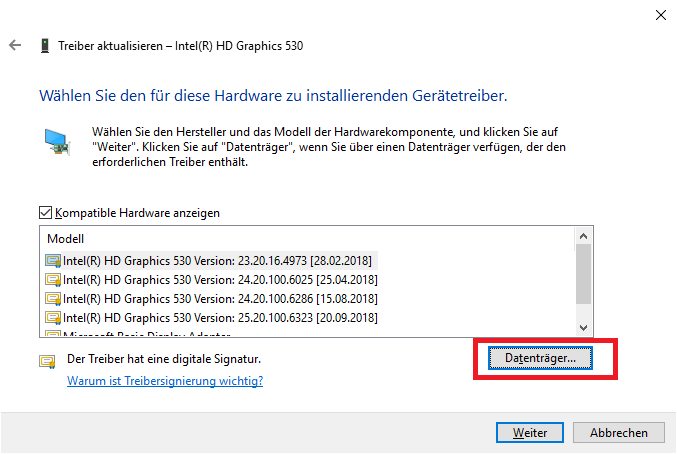Click the display adapter hardware icon
Screen dimensions: 677x454
57,142
